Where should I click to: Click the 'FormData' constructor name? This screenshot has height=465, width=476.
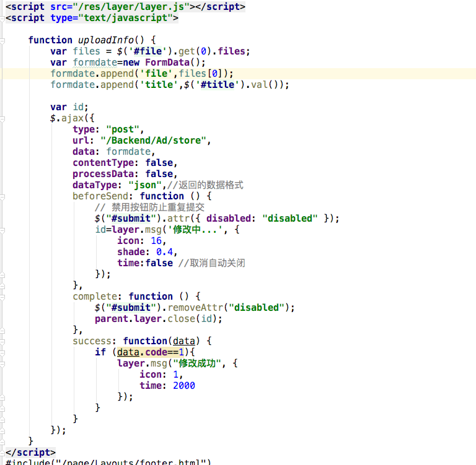tap(167, 63)
